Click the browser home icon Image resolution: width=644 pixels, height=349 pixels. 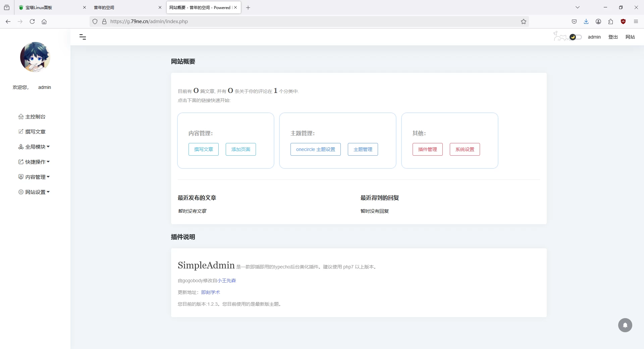[44, 21]
